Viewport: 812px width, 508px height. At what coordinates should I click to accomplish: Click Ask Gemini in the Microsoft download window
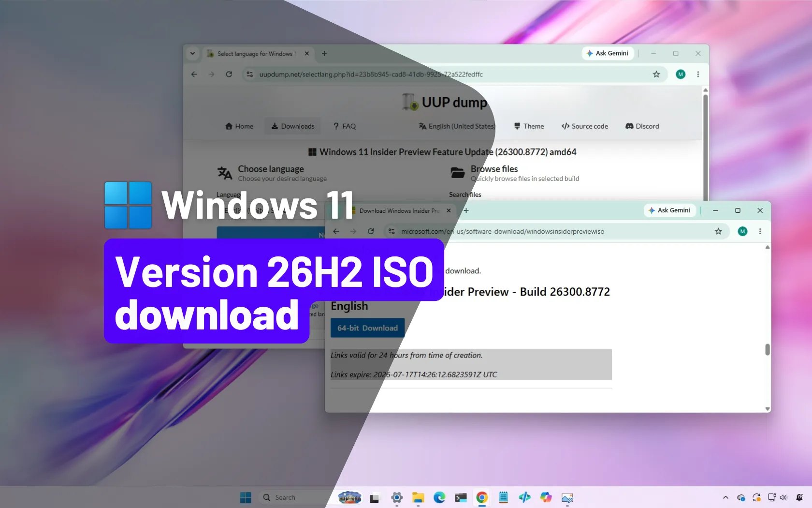pos(669,210)
